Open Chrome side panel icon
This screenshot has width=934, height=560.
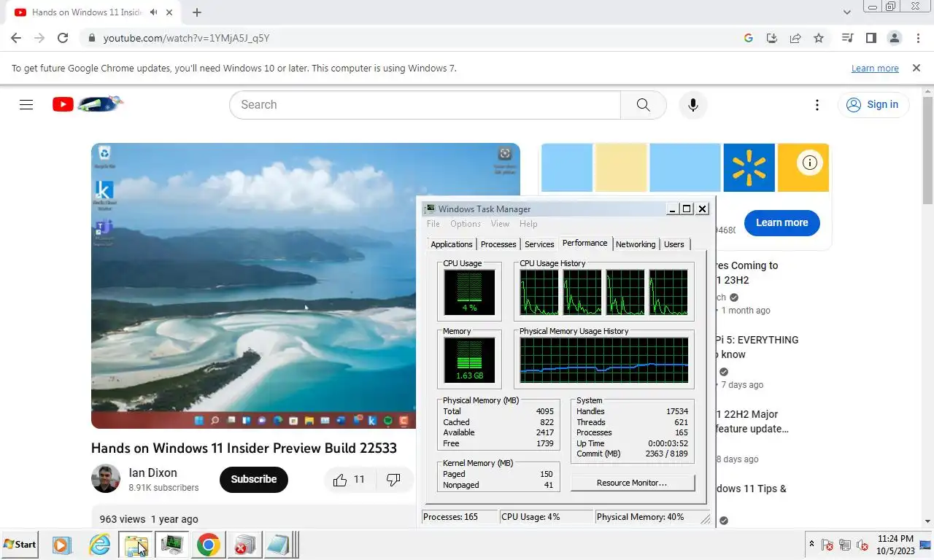[871, 38]
